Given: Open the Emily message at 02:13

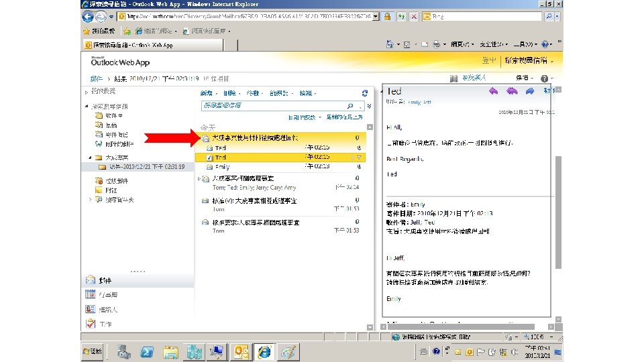Looking at the screenshot, I should pyautogui.click(x=281, y=167).
